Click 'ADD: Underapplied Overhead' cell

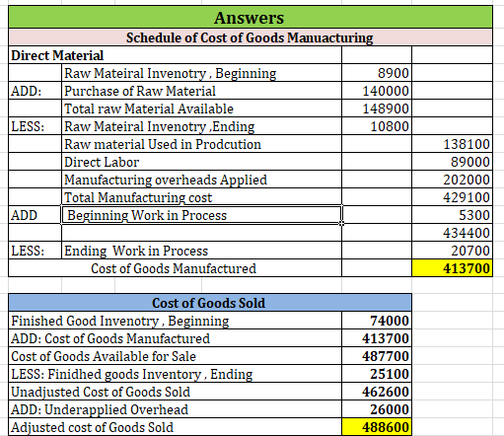(x=175, y=409)
